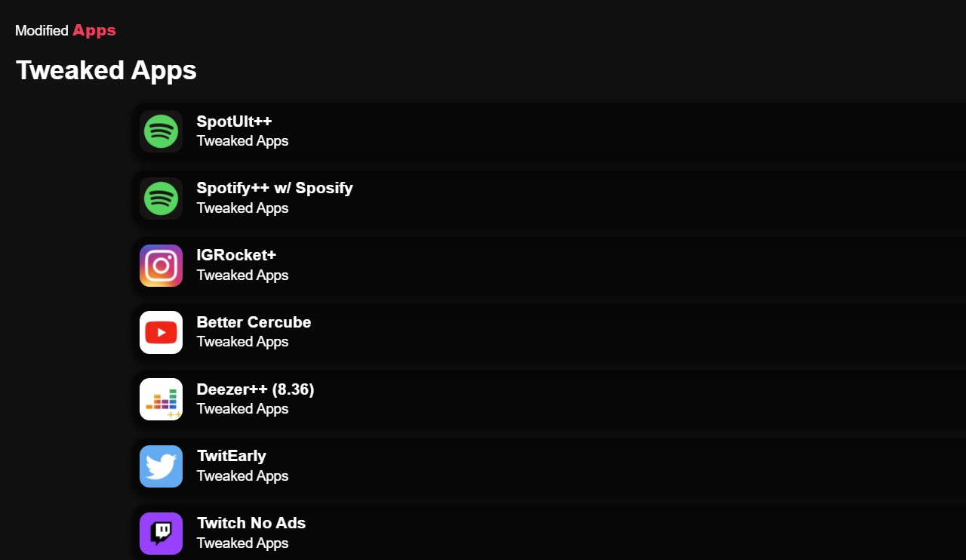Screen dimensions: 966x560
Task: Click the Twitter bird icon for TwitEarly
Action: tap(161, 466)
